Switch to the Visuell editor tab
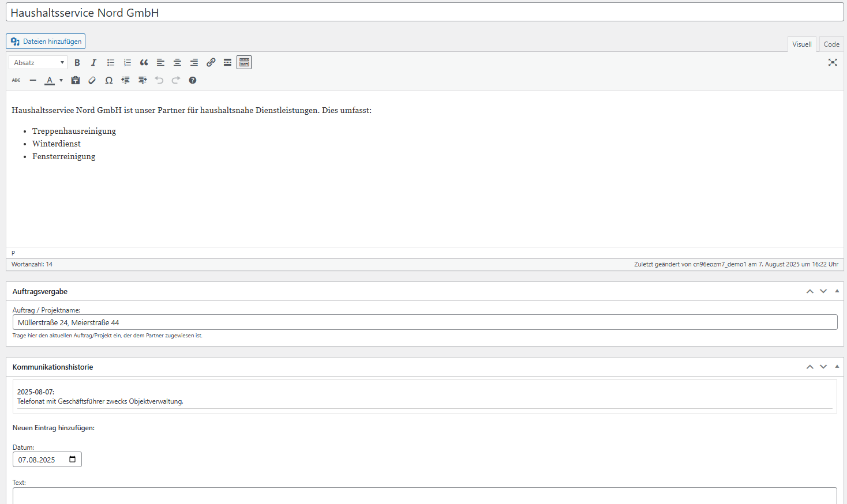 [x=801, y=44]
